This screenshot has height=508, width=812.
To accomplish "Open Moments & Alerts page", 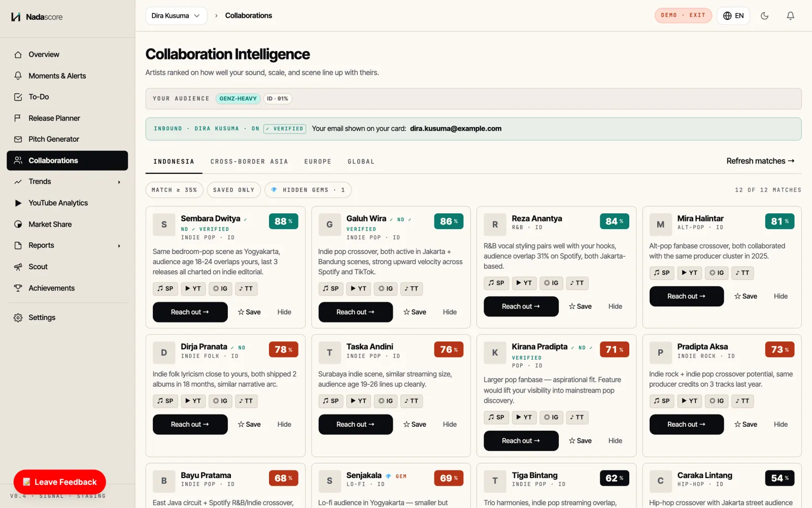I will pos(57,76).
